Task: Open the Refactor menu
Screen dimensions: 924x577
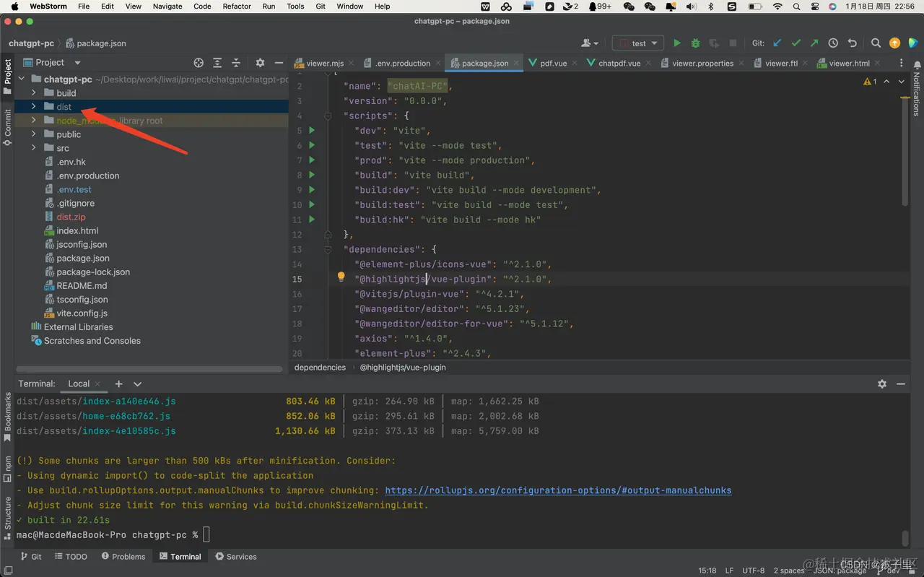Action: click(237, 6)
